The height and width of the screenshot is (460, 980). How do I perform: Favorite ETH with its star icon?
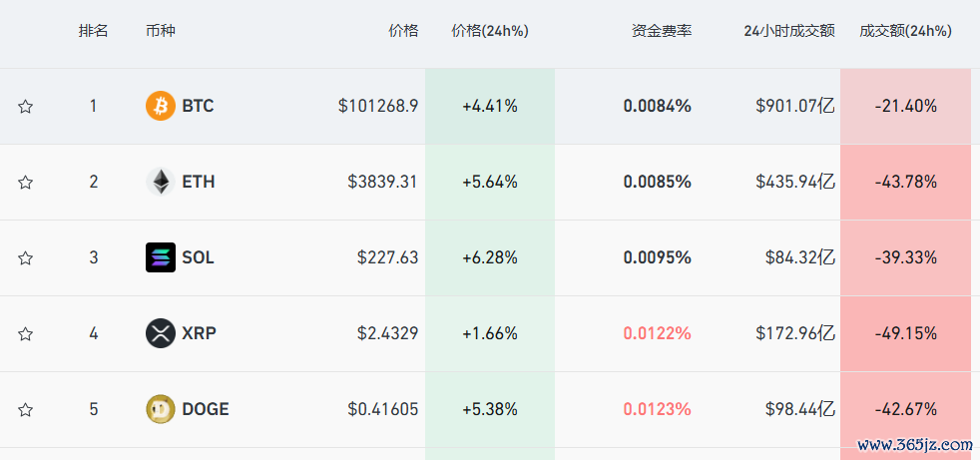pyautogui.click(x=25, y=183)
